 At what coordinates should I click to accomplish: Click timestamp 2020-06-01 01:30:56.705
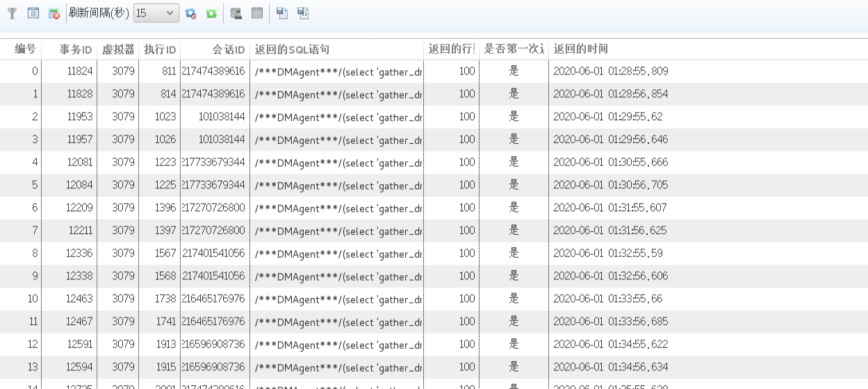pos(611,185)
